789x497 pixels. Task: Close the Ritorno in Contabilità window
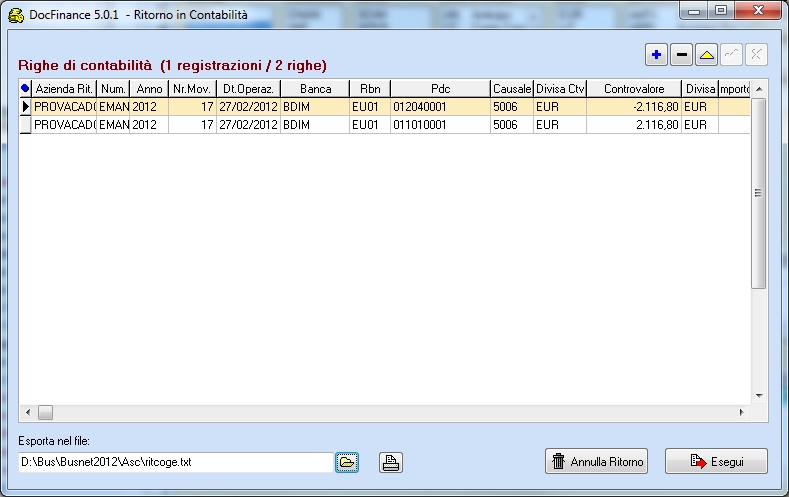tap(758, 10)
